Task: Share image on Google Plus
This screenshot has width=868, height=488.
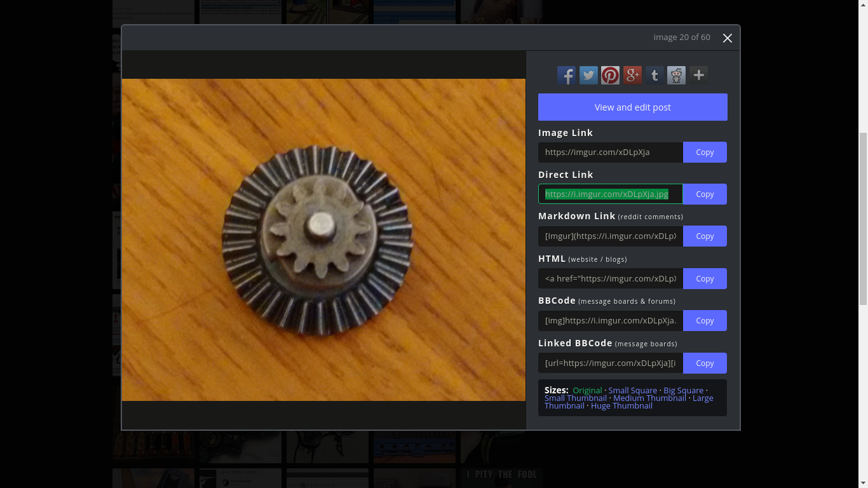Action: [x=632, y=76]
